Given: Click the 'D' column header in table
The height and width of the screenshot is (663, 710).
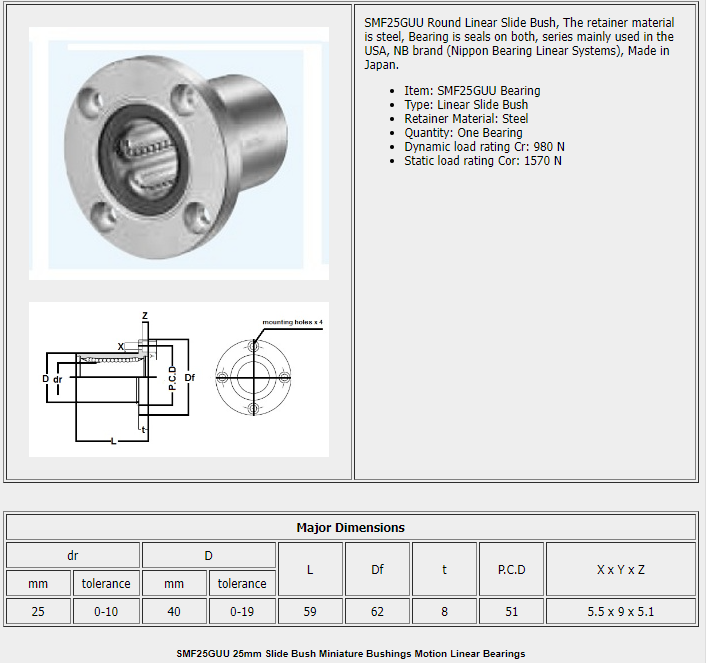Looking at the screenshot, I should point(208,556).
